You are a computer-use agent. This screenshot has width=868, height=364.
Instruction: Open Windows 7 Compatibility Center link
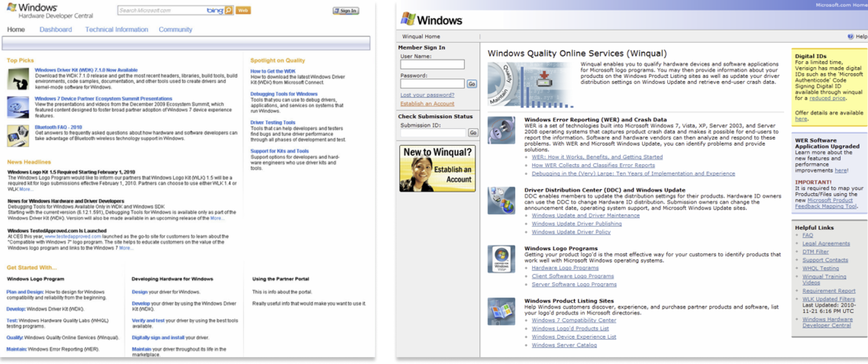click(574, 320)
